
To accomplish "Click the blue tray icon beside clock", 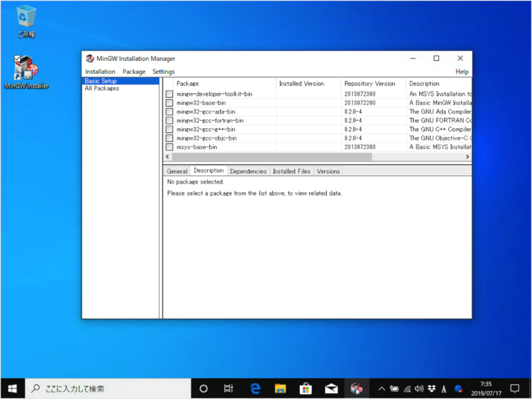I will click(459, 389).
